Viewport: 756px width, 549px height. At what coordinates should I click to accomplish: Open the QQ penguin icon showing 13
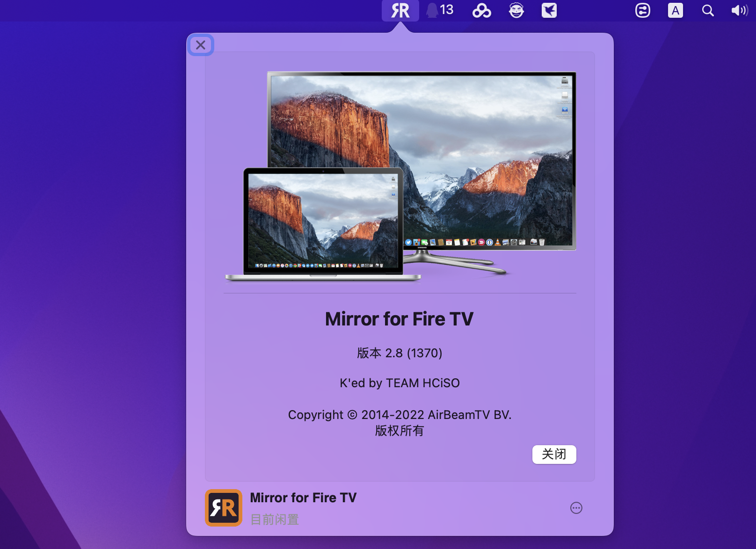[440, 10]
